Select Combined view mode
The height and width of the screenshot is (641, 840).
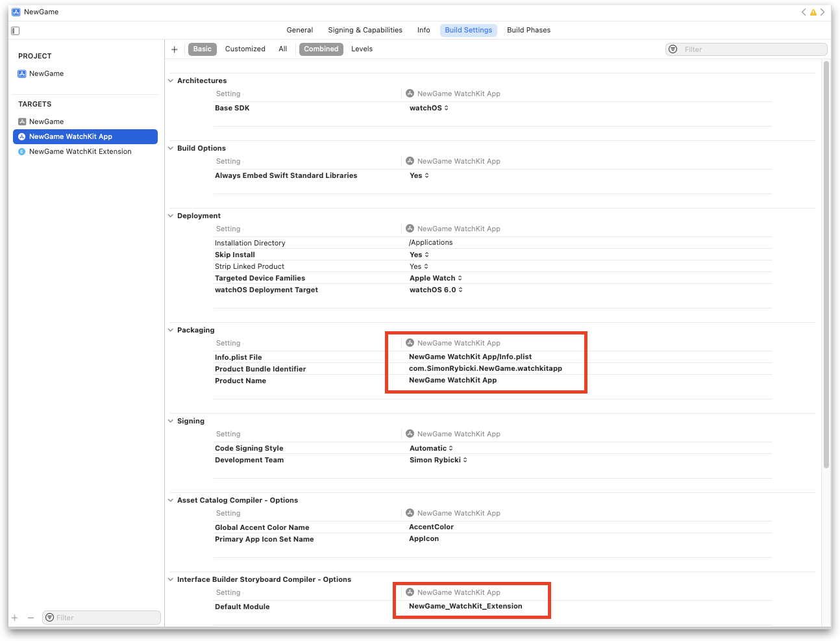pyautogui.click(x=321, y=49)
